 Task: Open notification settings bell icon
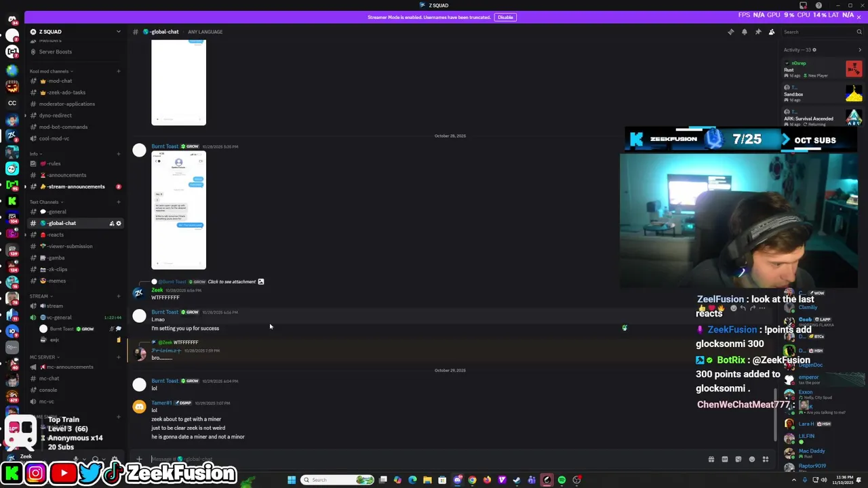pos(744,32)
